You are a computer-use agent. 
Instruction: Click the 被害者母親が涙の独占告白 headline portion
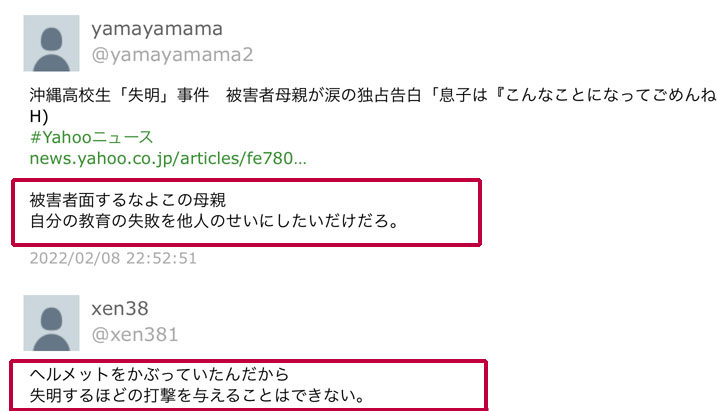[x=324, y=95]
